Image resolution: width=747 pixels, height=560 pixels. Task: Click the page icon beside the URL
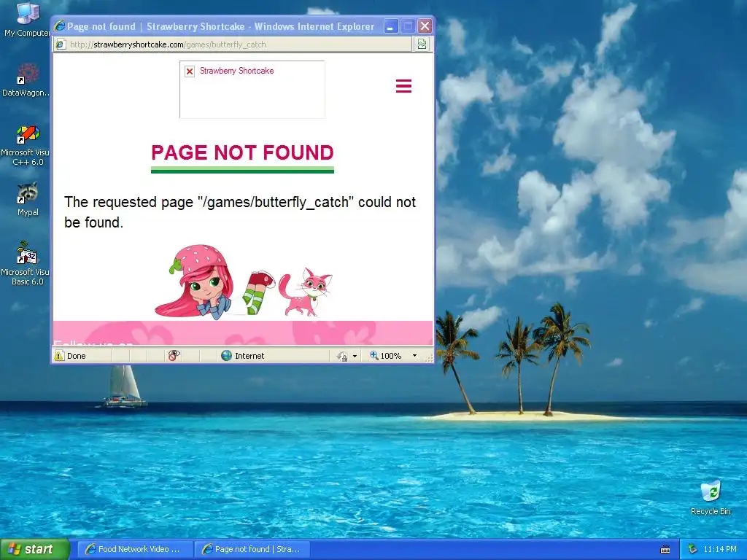tap(60, 44)
